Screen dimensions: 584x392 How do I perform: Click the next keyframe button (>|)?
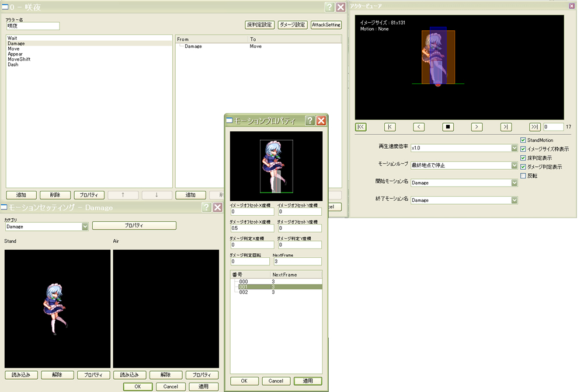[x=506, y=127]
